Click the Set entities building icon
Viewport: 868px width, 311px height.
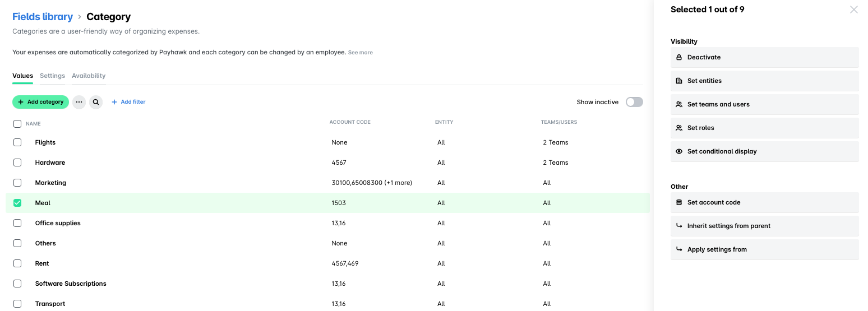pos(679,81)
